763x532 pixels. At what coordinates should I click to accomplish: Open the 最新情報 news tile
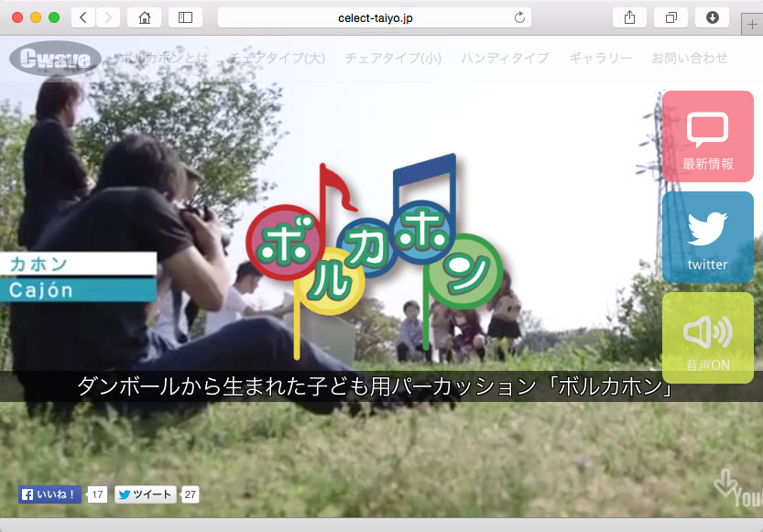coord(707,136)
